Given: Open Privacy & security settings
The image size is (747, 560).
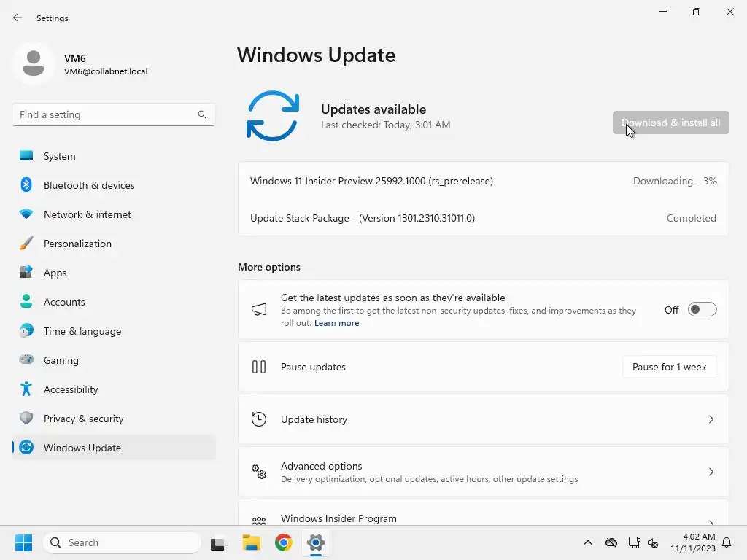Looking at the screenshot, I should (114, 418).
